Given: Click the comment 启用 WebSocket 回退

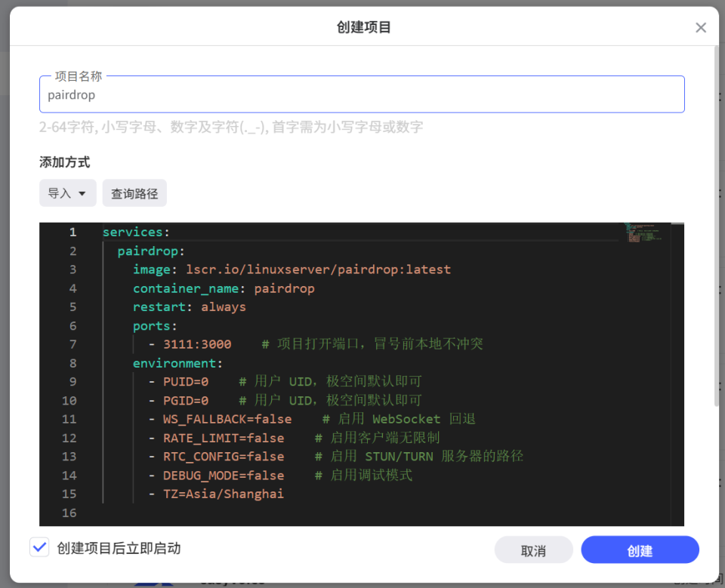Looking at the screenshot, I should tap(406, 419).
